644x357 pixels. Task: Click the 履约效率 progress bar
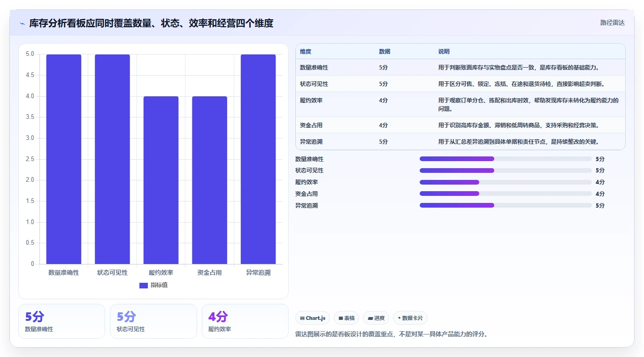tap(506, 182)
